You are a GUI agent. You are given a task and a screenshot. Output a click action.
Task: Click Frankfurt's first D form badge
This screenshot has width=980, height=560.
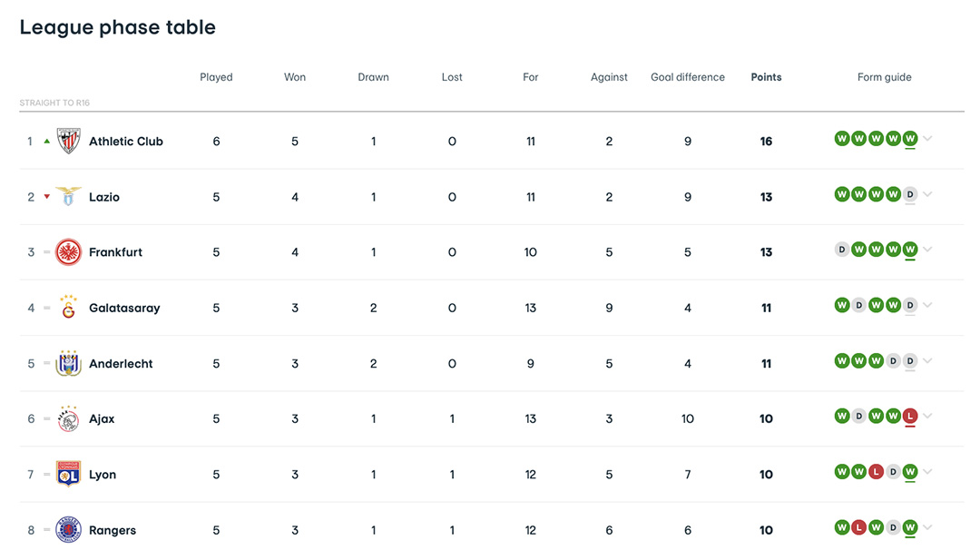point(842,250)
